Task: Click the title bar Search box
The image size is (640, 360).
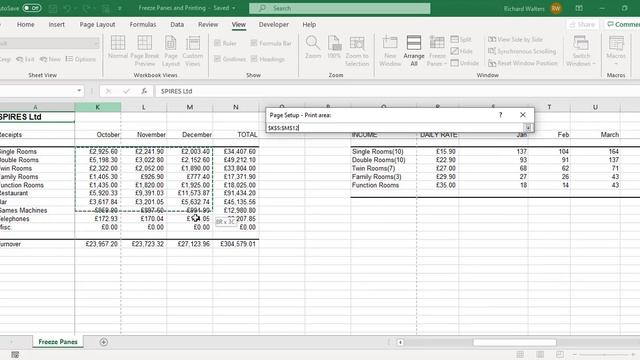Action: (340, 8)
